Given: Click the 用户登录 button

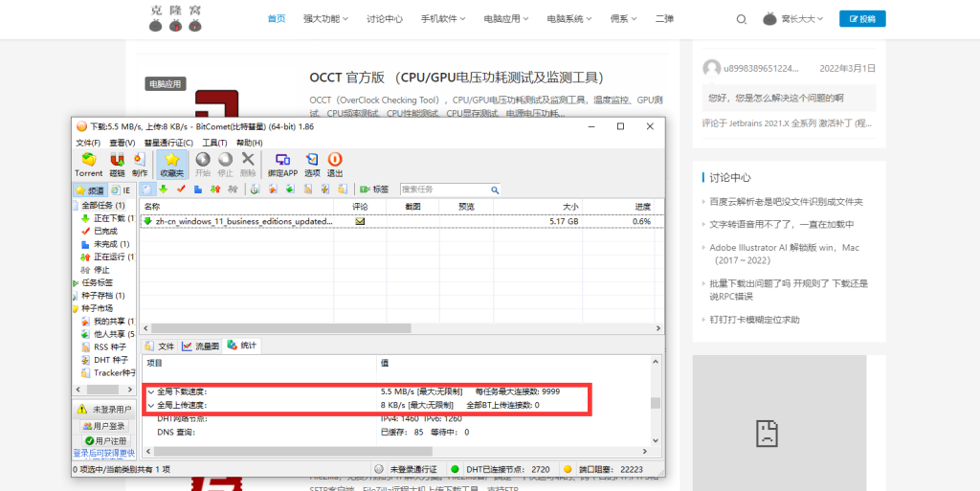Looking at the screenshot, I should click(x=104, y=426).
